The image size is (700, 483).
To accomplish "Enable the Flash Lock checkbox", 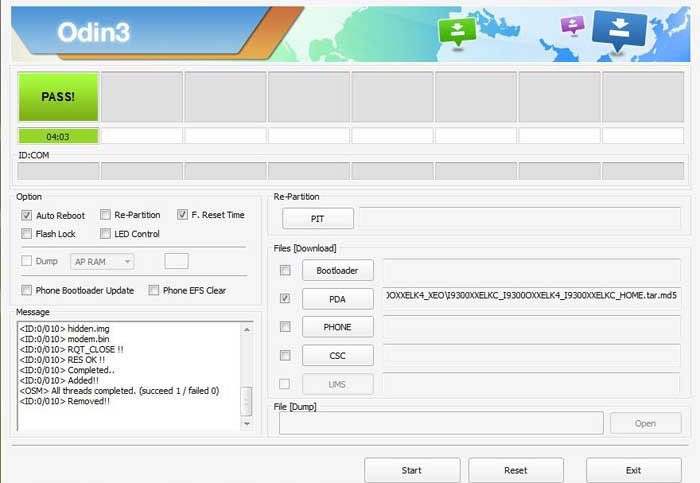I will [x=26, y=233].
